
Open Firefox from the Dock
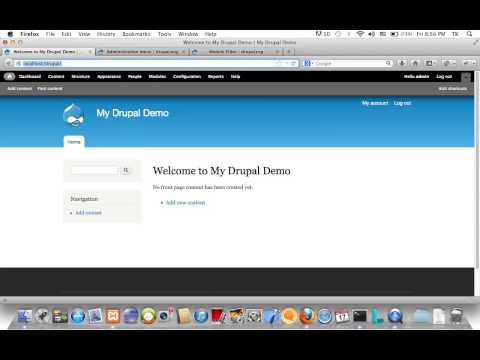coord(307,316)
